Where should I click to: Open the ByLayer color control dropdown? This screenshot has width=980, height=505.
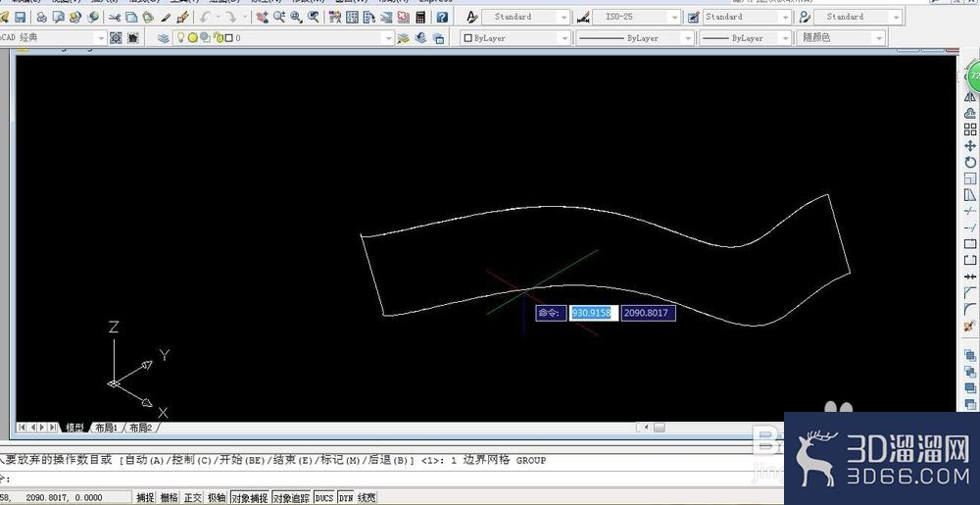tap(515, 38)
